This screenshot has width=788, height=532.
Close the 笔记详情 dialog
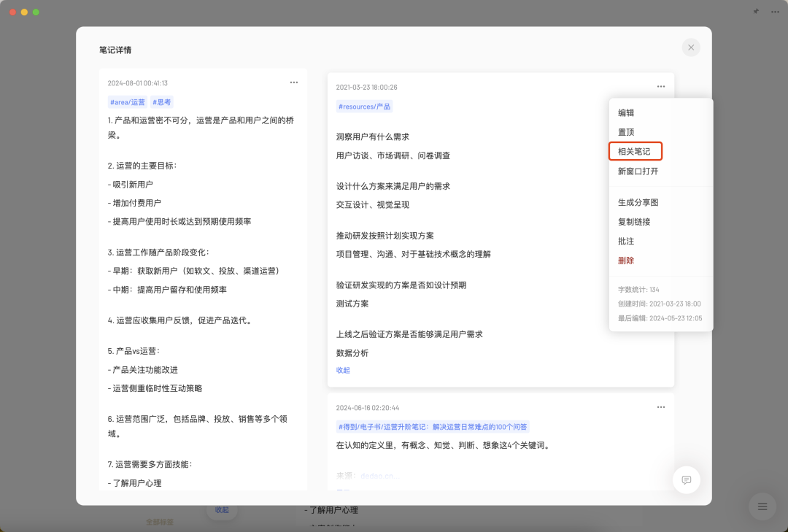691,47
